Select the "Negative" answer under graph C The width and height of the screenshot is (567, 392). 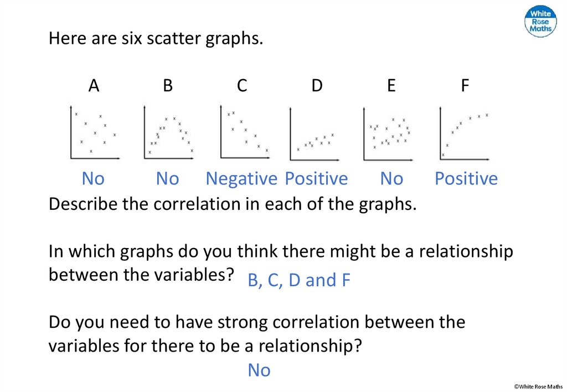241,179
